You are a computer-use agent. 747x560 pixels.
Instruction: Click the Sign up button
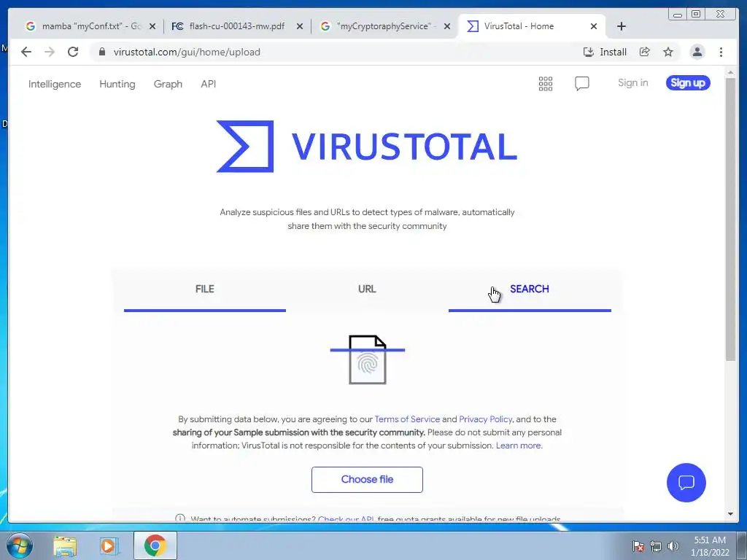(x=688, y=83)
